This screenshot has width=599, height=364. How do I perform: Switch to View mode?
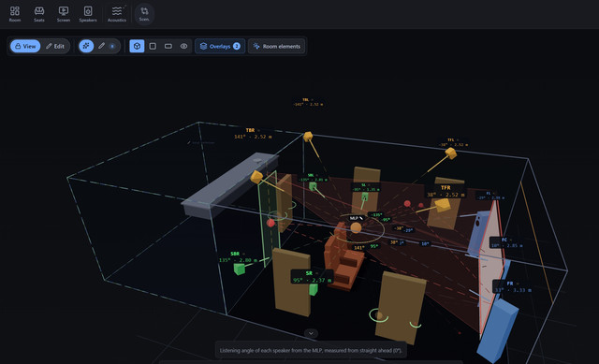click(x=25, y=46)
